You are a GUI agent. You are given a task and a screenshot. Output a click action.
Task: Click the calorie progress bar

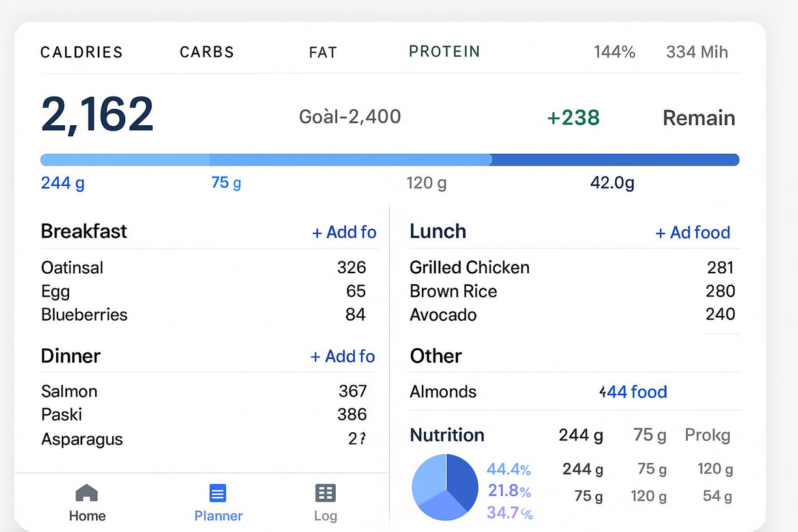(x=389, y=160)
